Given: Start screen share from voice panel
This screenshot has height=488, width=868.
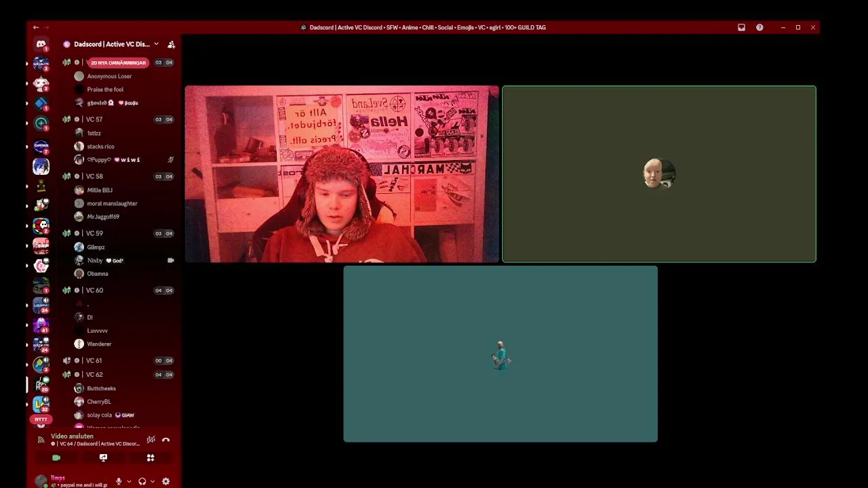Looking at the screenshot, I should pyautogui.click(x=103, y=458).
